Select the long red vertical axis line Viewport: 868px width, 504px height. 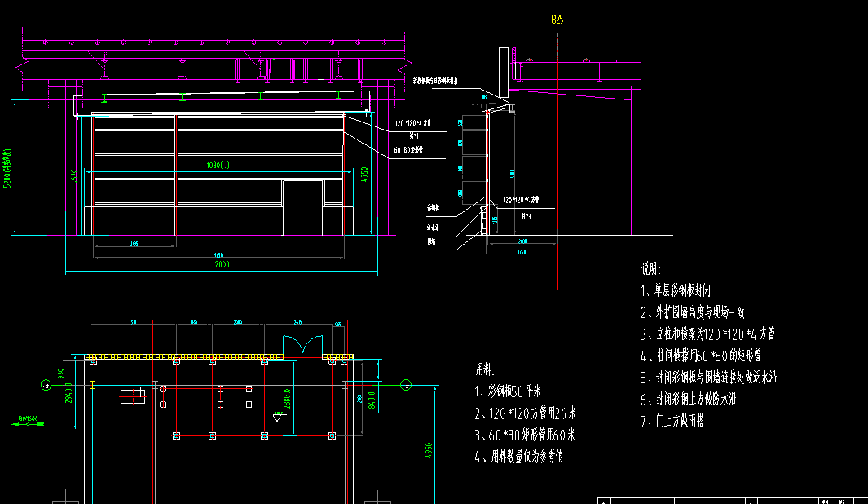click(557, 163)
